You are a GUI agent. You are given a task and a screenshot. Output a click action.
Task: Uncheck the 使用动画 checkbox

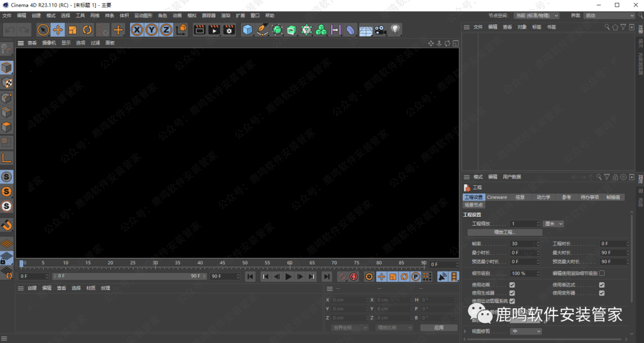[x=512, y=285]
